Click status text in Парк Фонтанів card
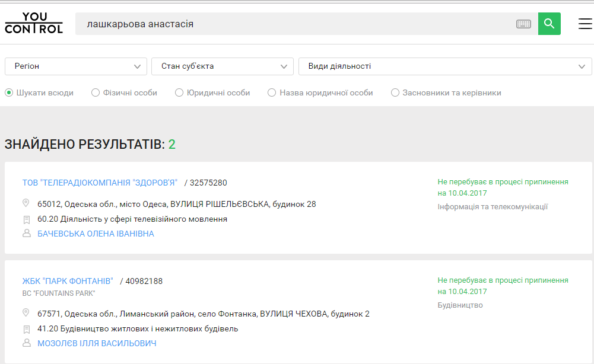Image resolution: width=594 pixels, height=364 pixels. coord(503,286)
